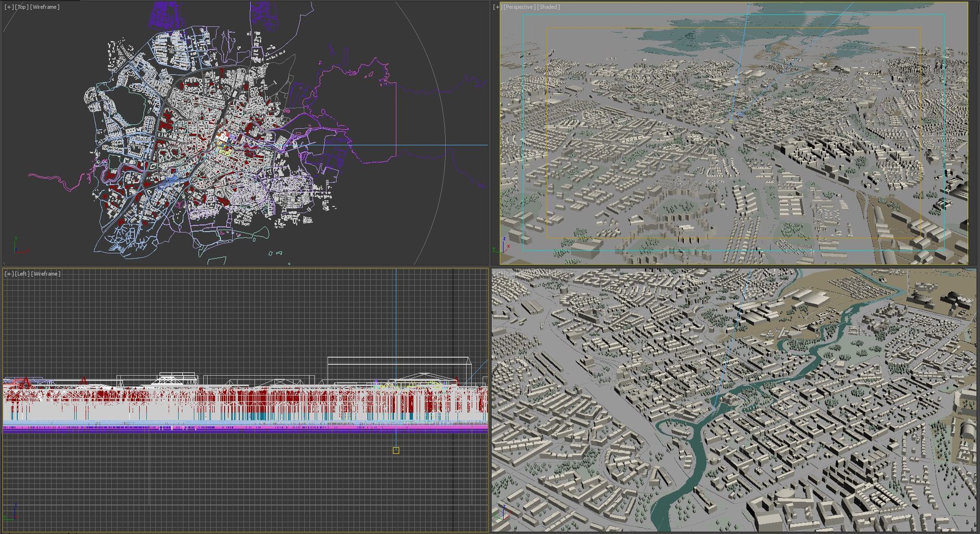Select the yellow camera target box in the Left viewport

[x=396, y=450]
